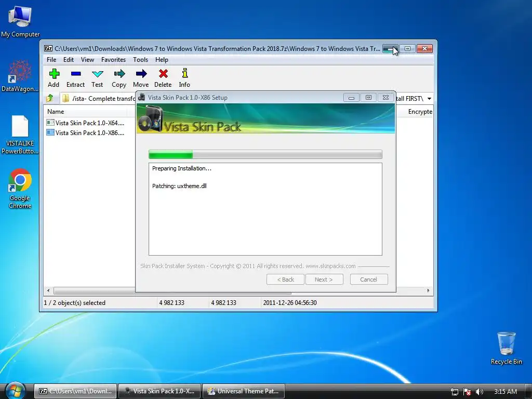Expand the address path dropdown arrow
The image size is (532, 399).
tap(429, 98)
